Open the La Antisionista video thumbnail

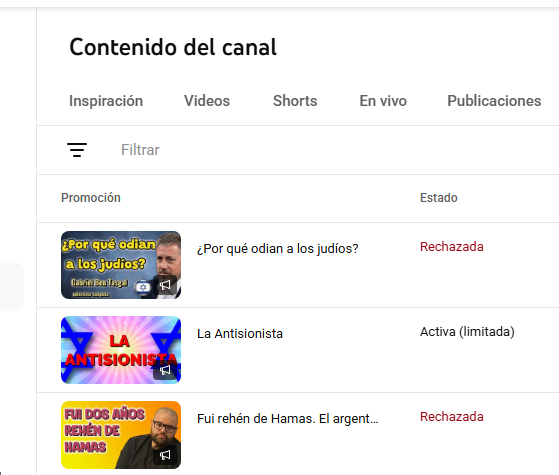point(121,350)
